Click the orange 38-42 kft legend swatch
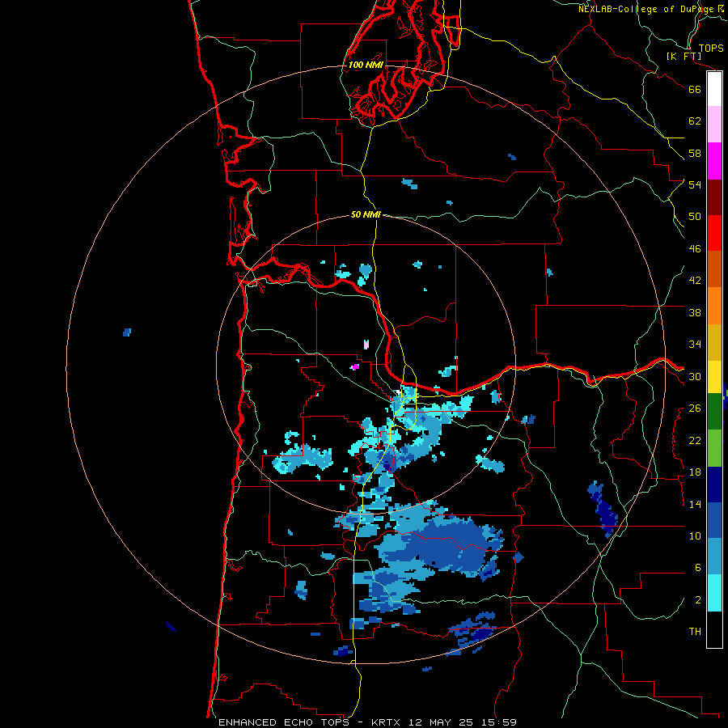Viewport: 728px width, 728px height. (x=714, y=306)
